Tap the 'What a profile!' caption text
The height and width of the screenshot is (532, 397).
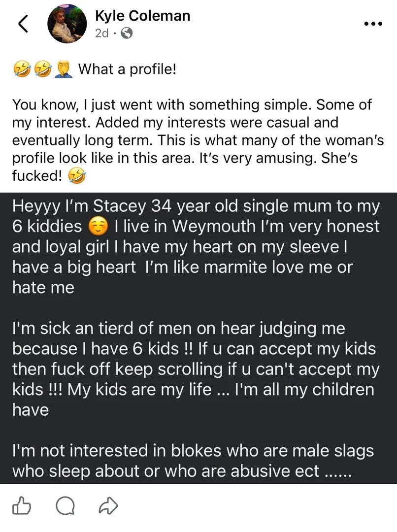click(127, 69)
